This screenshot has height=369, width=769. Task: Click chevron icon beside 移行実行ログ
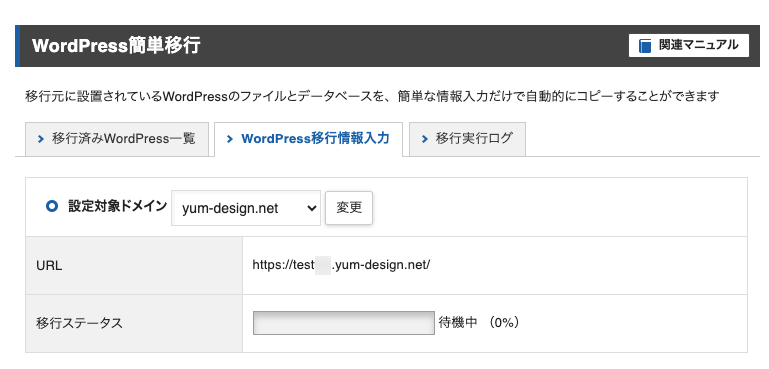425,139
